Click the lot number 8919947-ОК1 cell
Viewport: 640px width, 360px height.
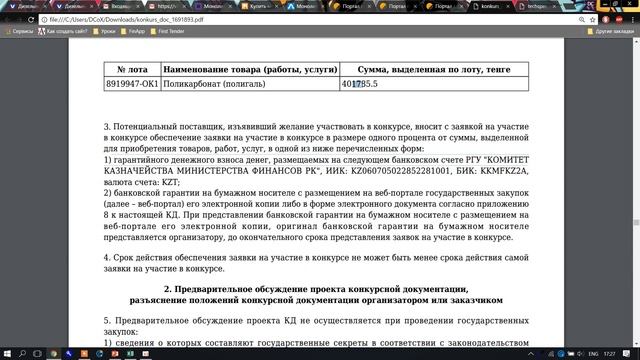pos(132,84)
